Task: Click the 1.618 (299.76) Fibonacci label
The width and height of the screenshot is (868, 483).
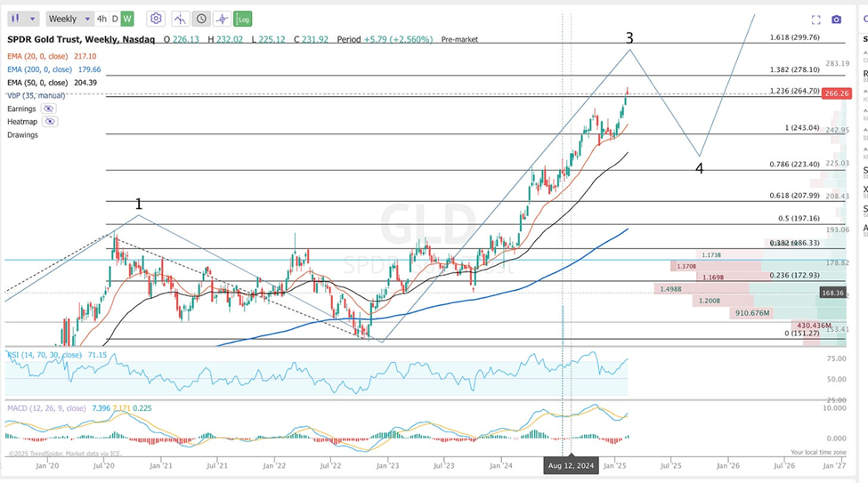Action: tap(794, 37)
